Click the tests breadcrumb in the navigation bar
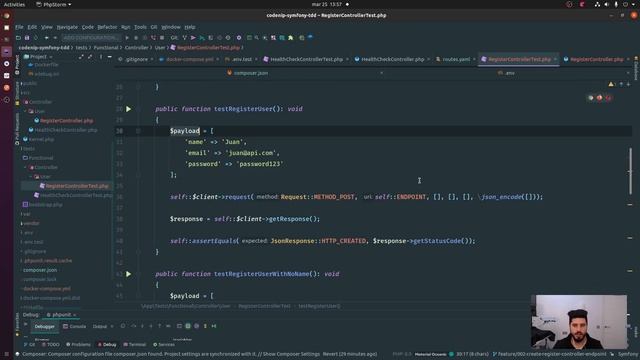 point(81,48)
